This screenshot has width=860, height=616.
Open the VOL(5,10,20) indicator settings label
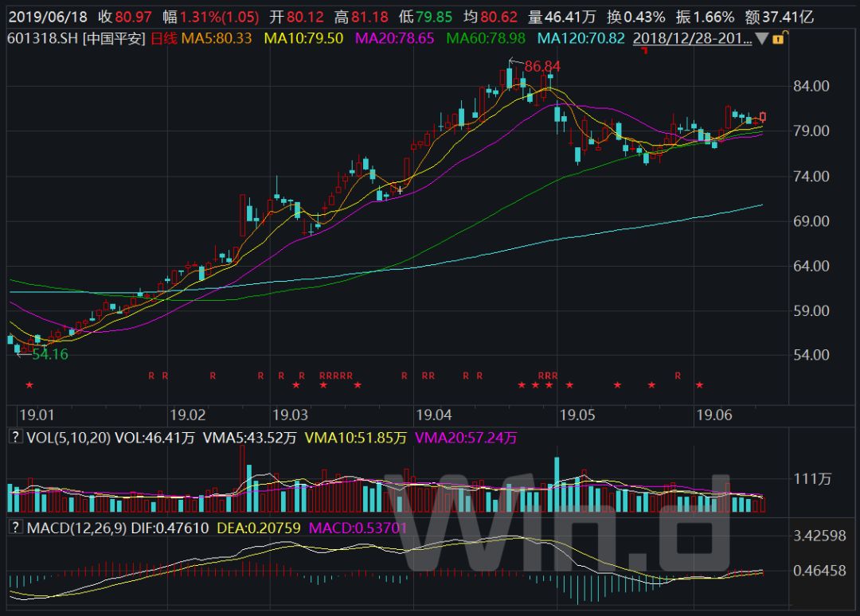(x=68, y=438)
